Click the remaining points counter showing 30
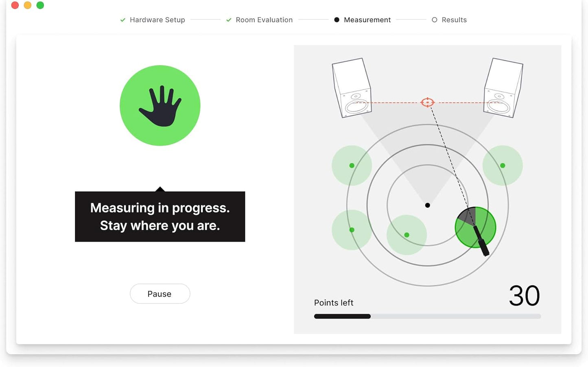 tap(525, 296)
